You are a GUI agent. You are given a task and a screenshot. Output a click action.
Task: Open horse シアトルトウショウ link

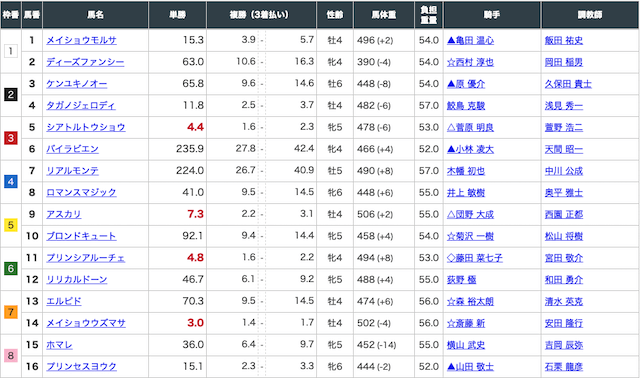coord(86,127)
